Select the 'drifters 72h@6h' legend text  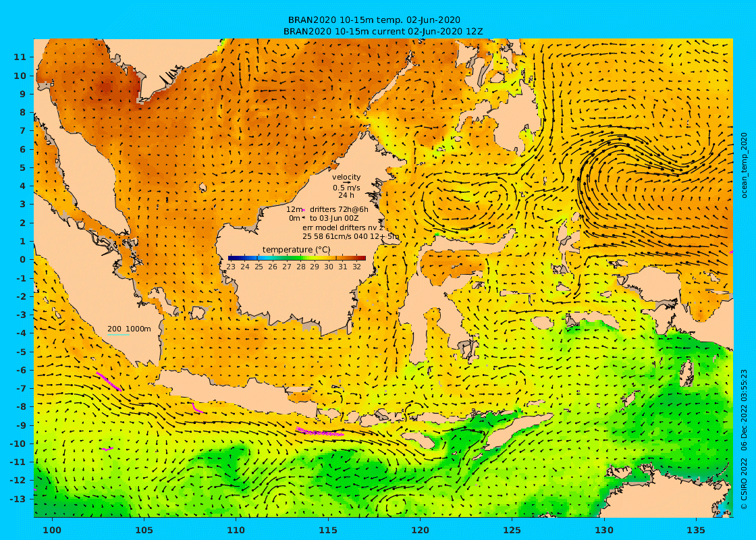coord(339,209)
